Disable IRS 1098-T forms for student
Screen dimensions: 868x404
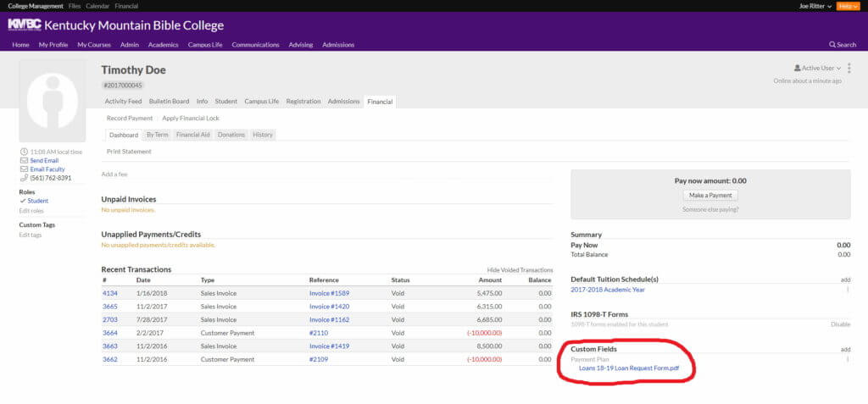click(x=840, y=324)
